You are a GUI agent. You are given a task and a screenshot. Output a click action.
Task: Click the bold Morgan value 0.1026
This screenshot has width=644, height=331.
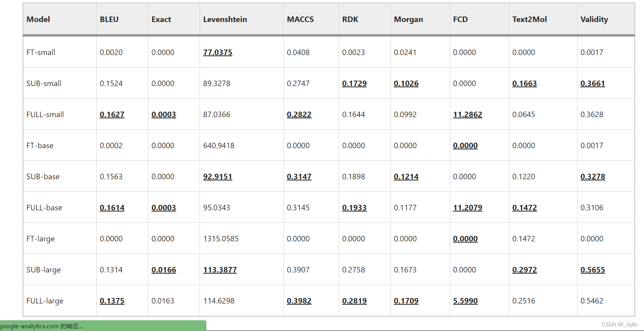tap(406, 83)
